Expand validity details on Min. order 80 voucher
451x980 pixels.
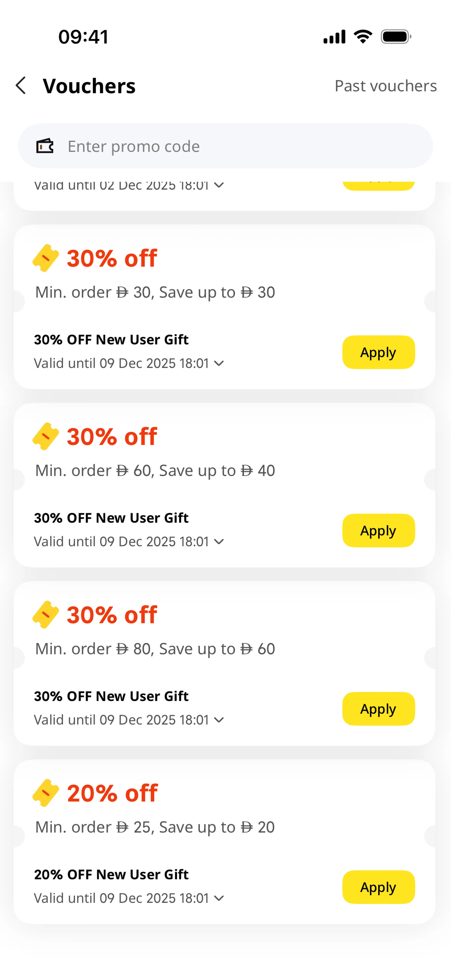tap(219, 720)
